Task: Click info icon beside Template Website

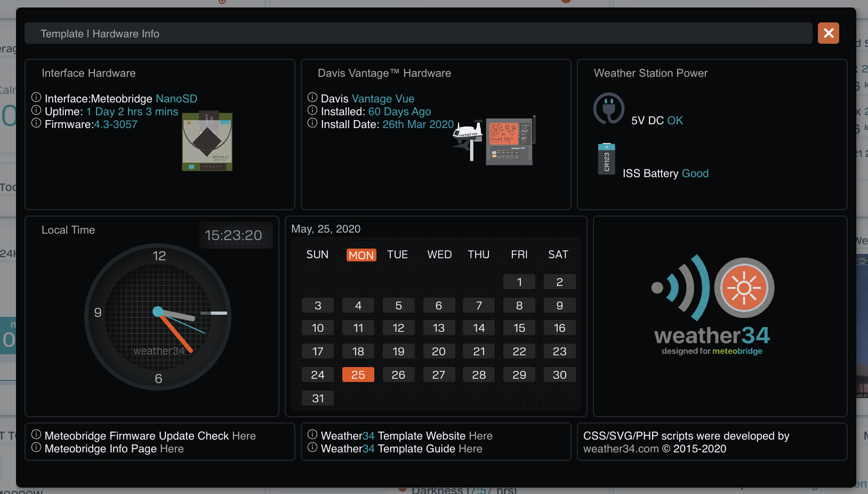Action: click(312, 434)
